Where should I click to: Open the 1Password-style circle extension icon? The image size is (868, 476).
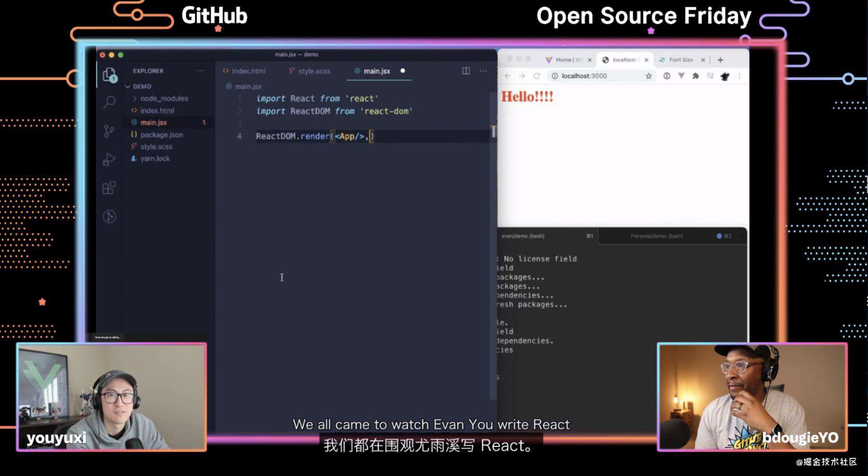pyautogui.click(x=667, y=76)
